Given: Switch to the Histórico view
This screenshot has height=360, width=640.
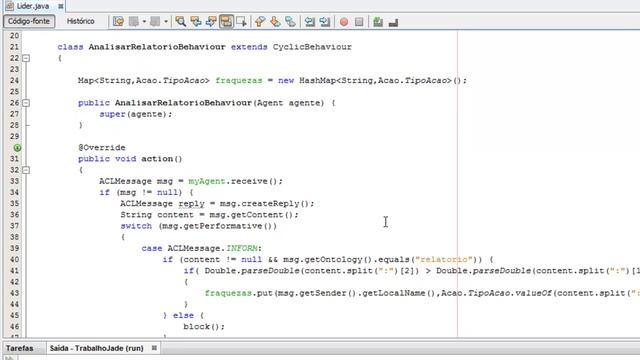Looking at the screenshot, I should 80,21.
